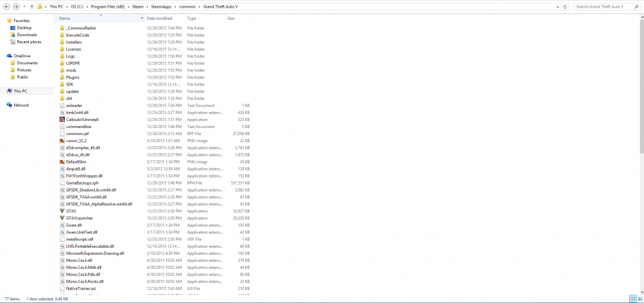The image size is (644, 303).
Task: Open OneDrive Pictures folder in sidebar
Action: tap(24, 70)
